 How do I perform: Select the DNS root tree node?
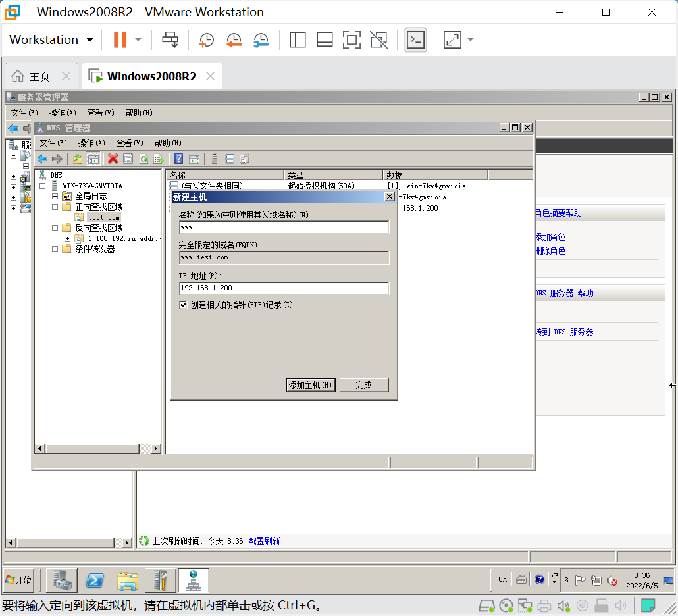[56, 175]
